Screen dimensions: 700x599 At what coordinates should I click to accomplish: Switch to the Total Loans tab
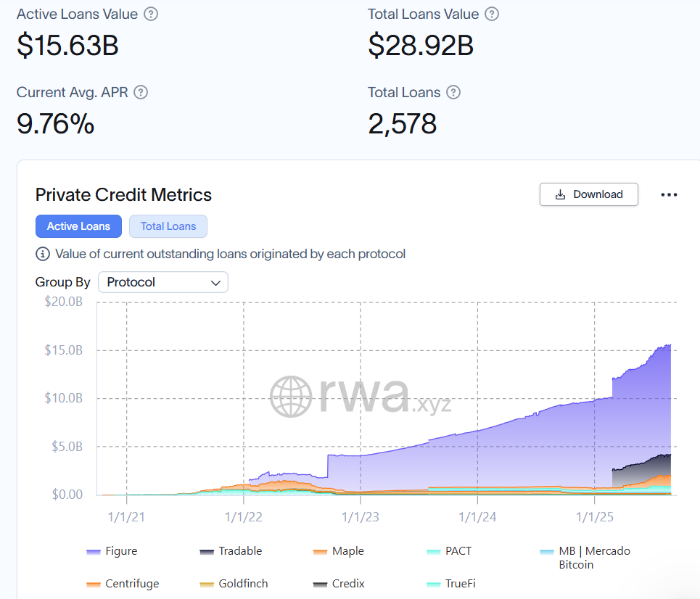[x=168, y=226]
